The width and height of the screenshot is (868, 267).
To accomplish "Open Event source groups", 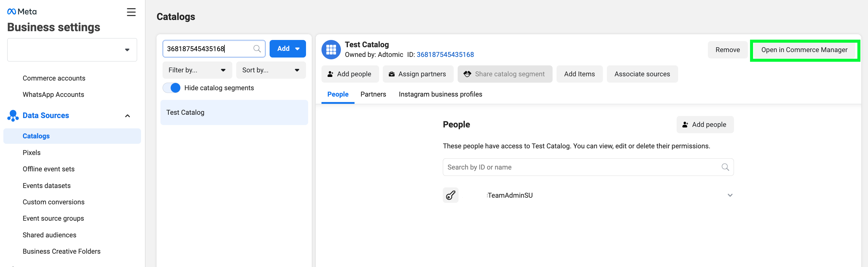I will coord(53,219).
